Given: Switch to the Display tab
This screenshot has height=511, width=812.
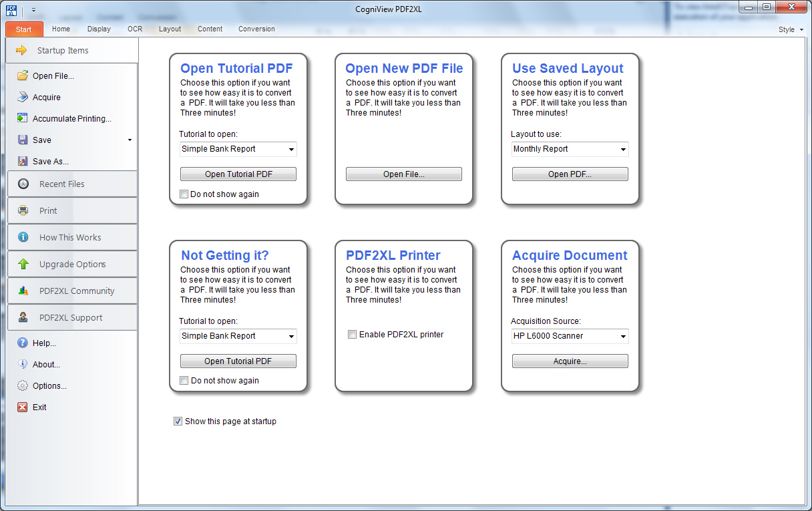Looking at the screenshot, I should point(99,29).
